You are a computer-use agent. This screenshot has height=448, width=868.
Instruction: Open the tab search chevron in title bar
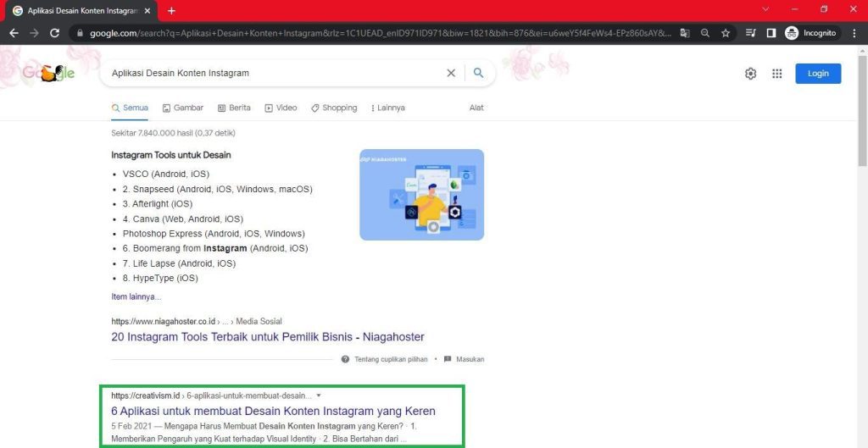pyautogui.click(x=766, y=8)
